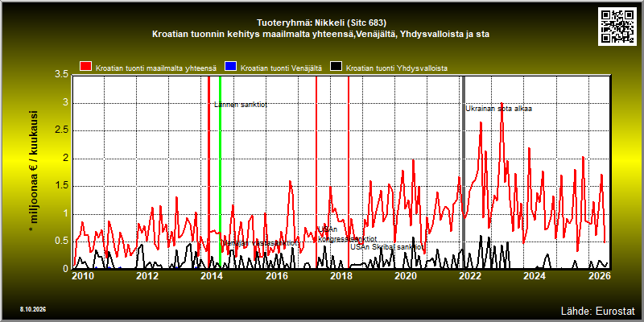The image size is (644, 322).
Task: Click the x-axis year label 2024
Action: [535, 276]
